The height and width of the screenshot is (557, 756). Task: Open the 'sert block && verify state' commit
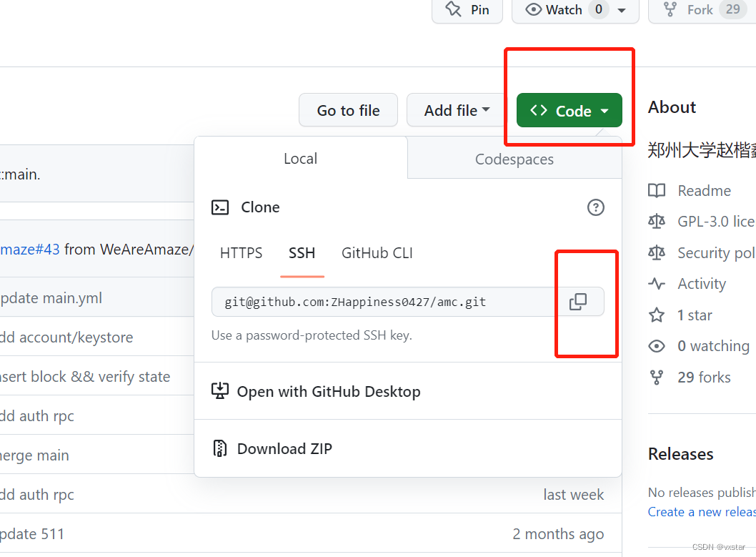pyautogui.click(x=85, y=377)
